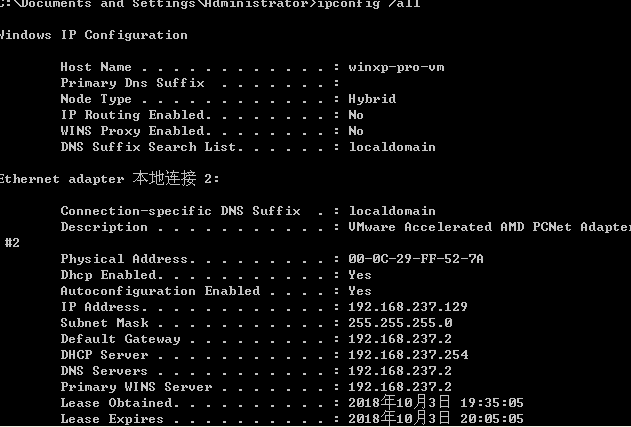The width and height of the screenshot is (631, 427).
Task: Click the Connection-specific DNS Suffix value
Action: 392,211
